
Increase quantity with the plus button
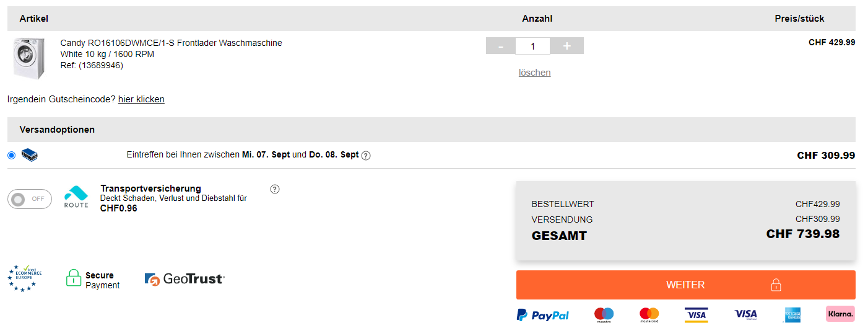(566, 46)
